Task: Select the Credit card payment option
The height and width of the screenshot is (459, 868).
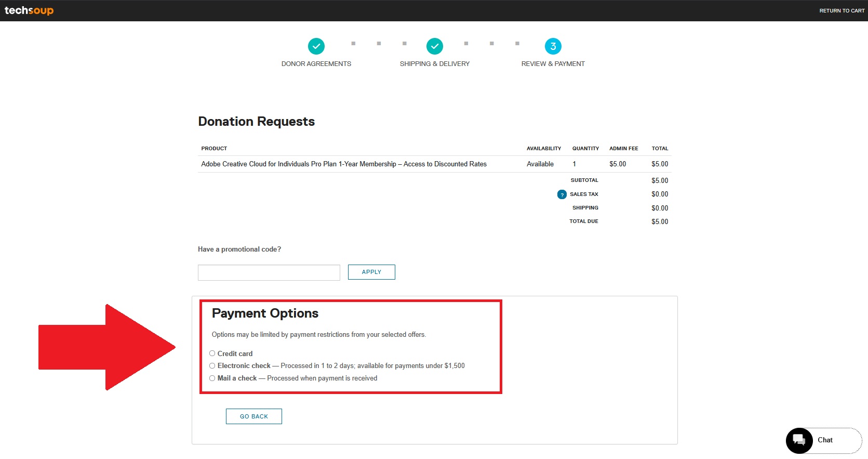Action: tap(212, 353)
